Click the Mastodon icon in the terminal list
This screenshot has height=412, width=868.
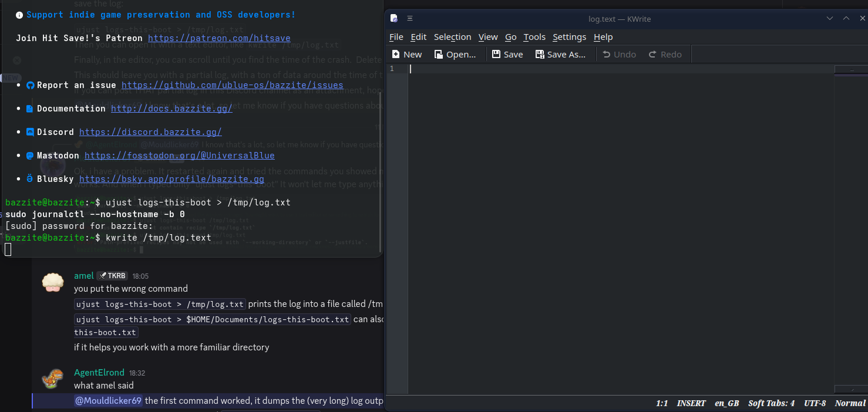tap(31, 156)
